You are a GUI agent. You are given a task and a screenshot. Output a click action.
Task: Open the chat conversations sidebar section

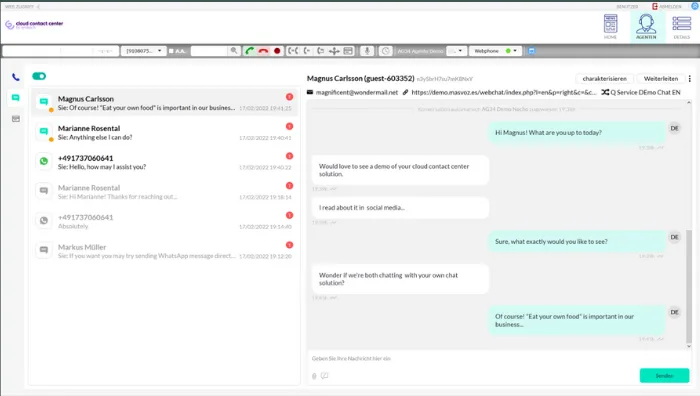pyautogui.click(x=16, y=98)
